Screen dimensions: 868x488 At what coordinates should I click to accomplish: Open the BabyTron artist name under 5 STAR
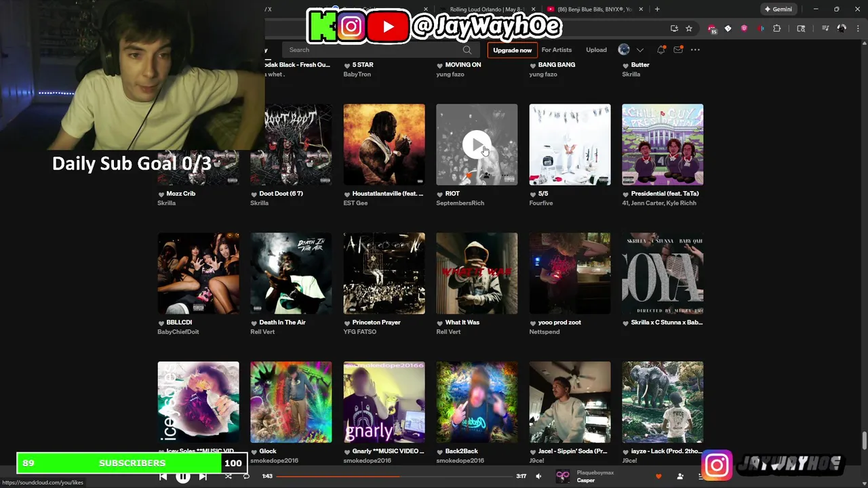pos(357,74)
